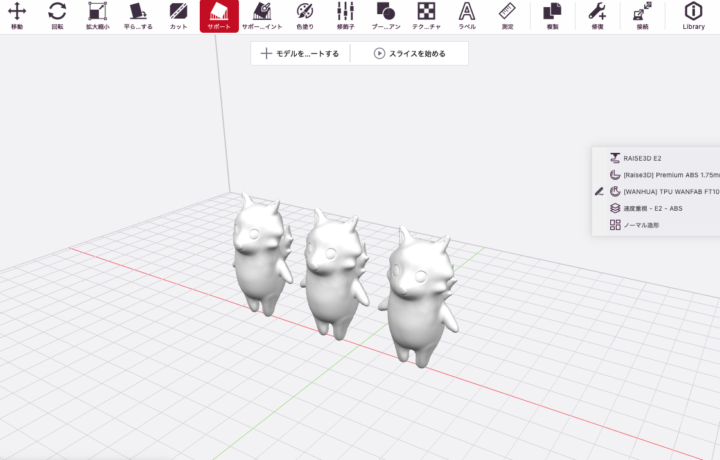This screenshot has width=720, height=460.
Task: Select the ラベル (Label) tool
Action: pyautogui.click(x=467, y=16)
